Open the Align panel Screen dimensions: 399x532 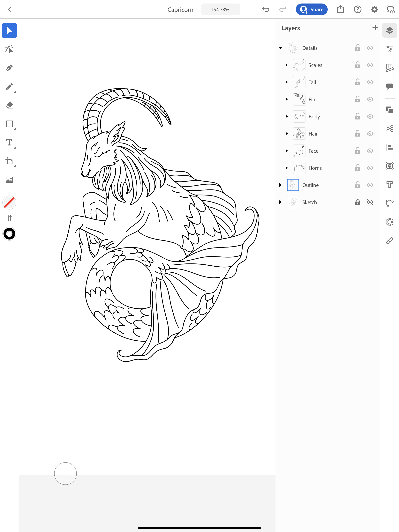click(390, 147)
